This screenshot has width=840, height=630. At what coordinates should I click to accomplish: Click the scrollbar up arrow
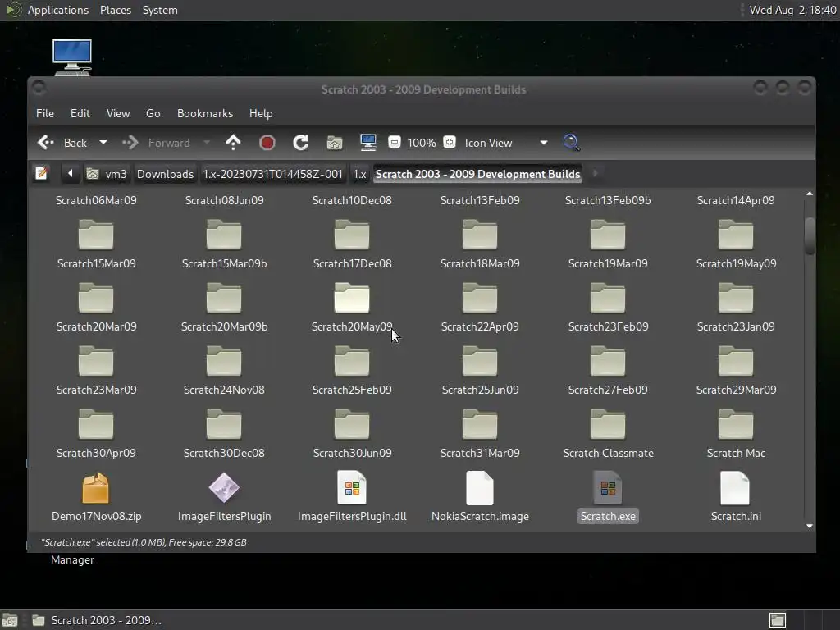pos(810,194)
